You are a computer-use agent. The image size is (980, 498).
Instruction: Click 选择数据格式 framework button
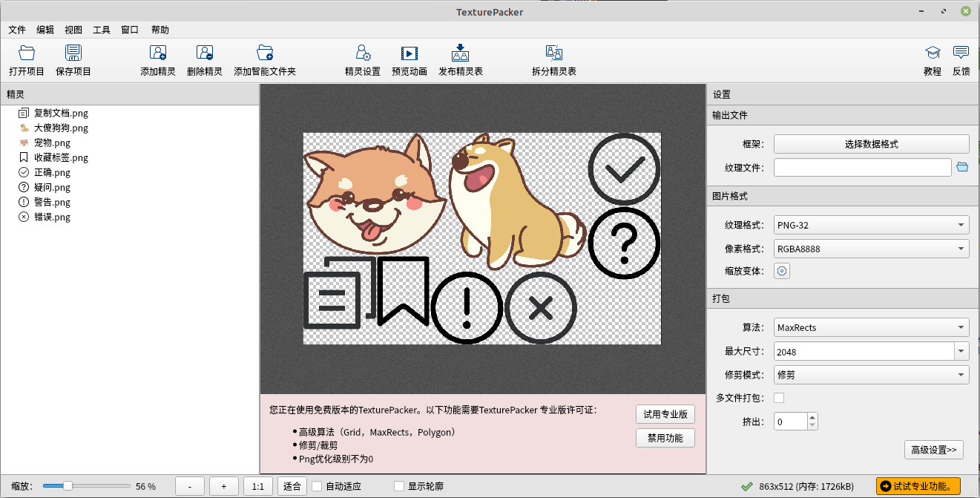click(871, 144)
